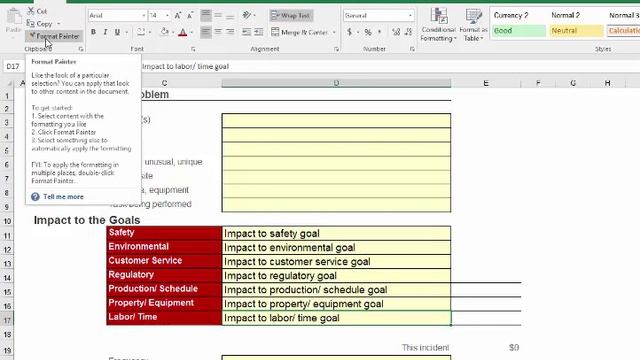Screen dimensions: 640x360
Task: Select column E header
Action: click(x=486, y=83)
